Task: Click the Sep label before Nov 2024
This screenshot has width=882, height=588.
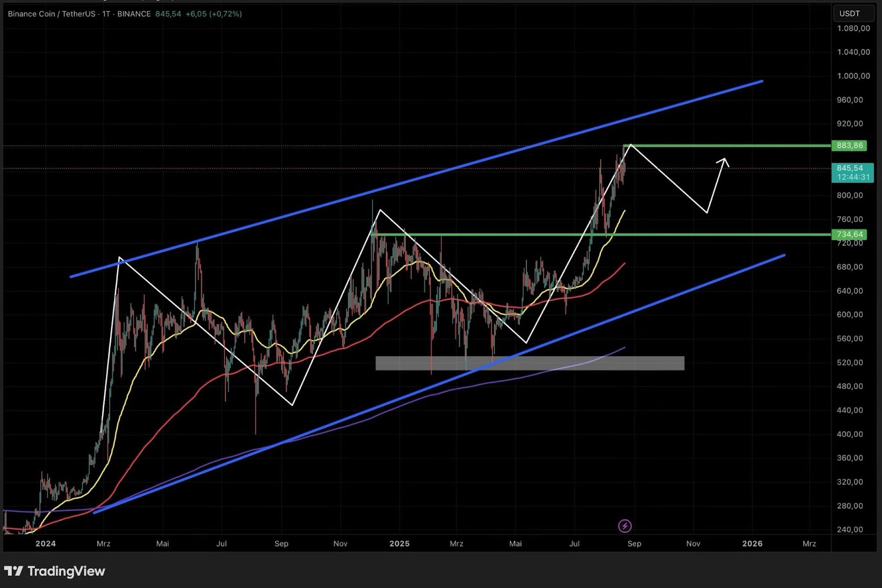Action: pos(281,543)
